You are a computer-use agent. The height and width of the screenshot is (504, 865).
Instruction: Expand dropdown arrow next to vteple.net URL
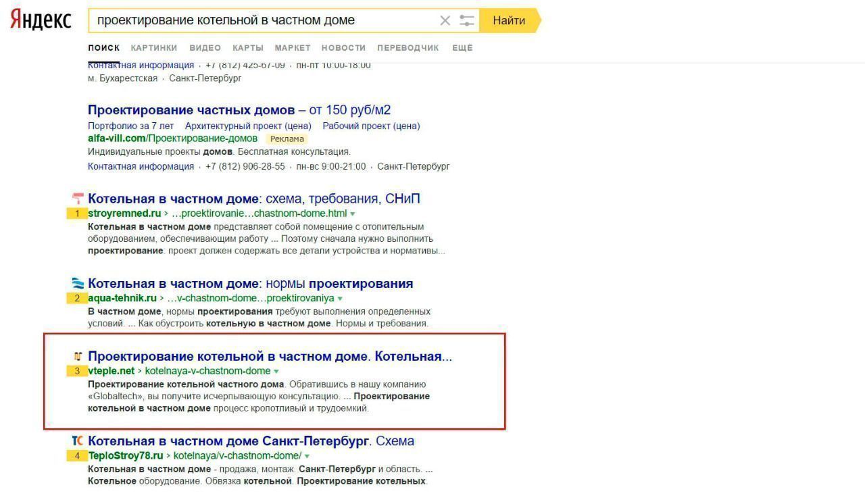point(276,372)
